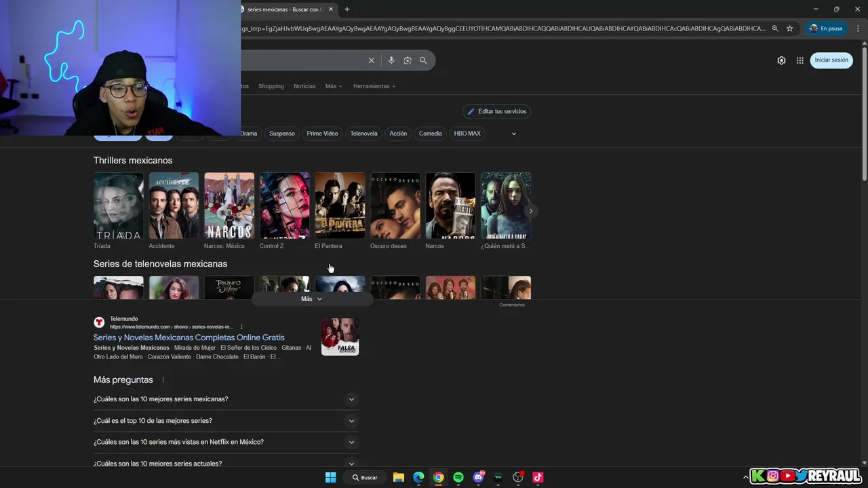This screenshot has width=868, height=488.
Task: Close the series mexicanas tab
Action: click(332, 9)
